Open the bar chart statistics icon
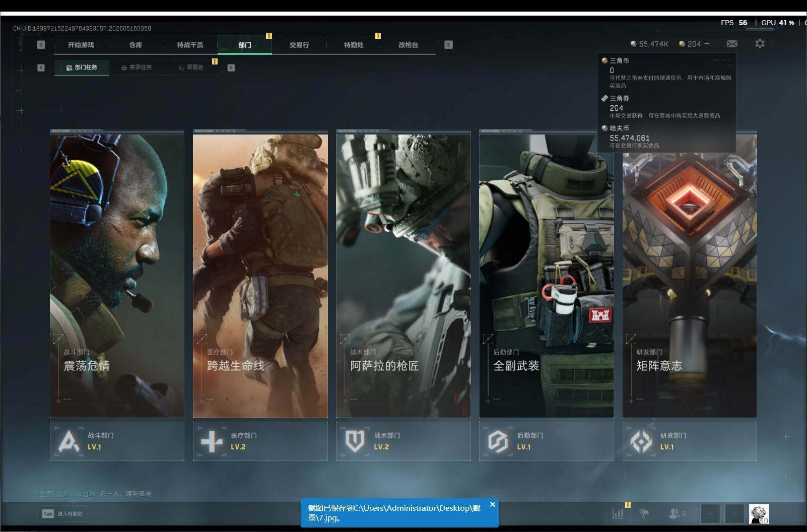 (x=618, y=513)
